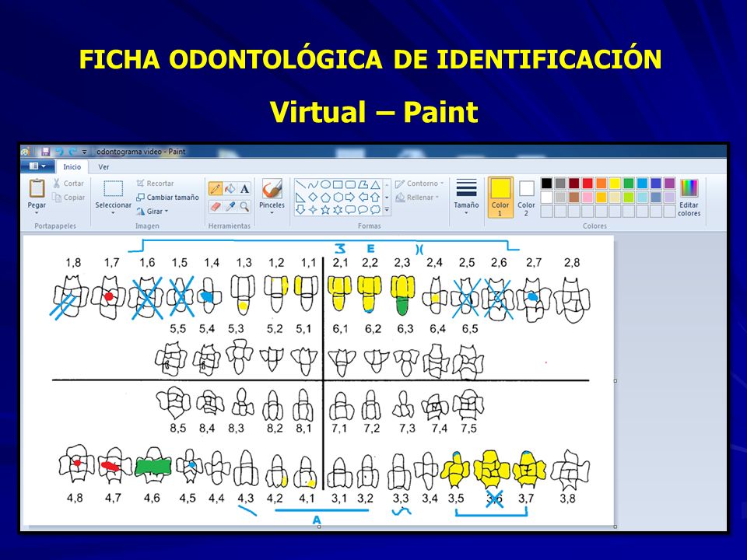This screenshot has width=747, height=560.
Task: Choose the Right arrow shape
Action: (350, 197)
